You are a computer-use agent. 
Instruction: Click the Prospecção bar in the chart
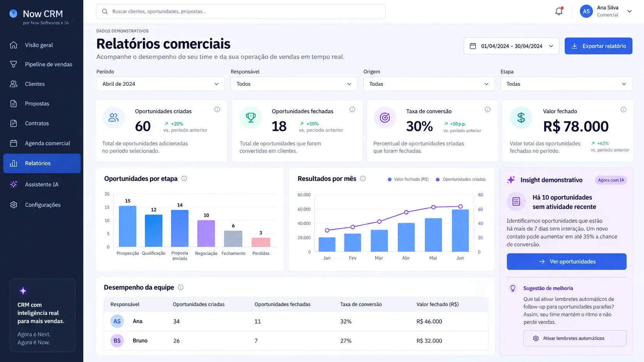tap(127, 226)
